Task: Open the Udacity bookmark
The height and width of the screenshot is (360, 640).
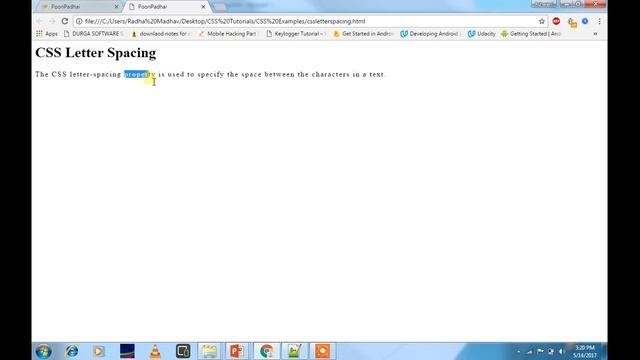Action: coord(482,34)
